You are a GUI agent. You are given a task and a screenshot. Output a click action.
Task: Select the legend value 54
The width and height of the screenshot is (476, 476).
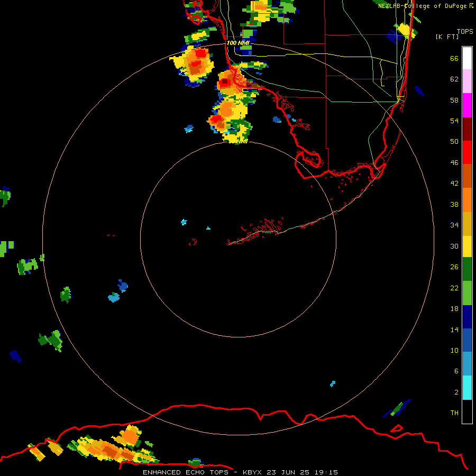(454, 121)
